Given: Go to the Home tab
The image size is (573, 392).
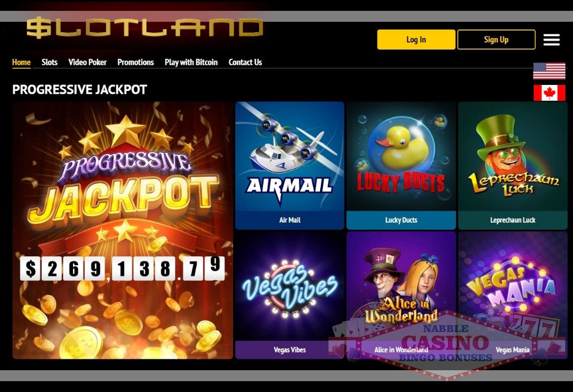Looking at the screenshot, I should click(x=21, y=62).
